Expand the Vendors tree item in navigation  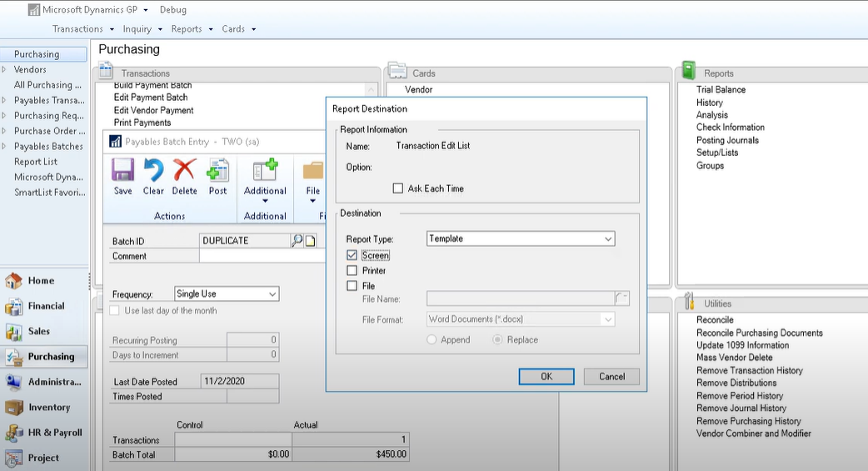point(5,70)
